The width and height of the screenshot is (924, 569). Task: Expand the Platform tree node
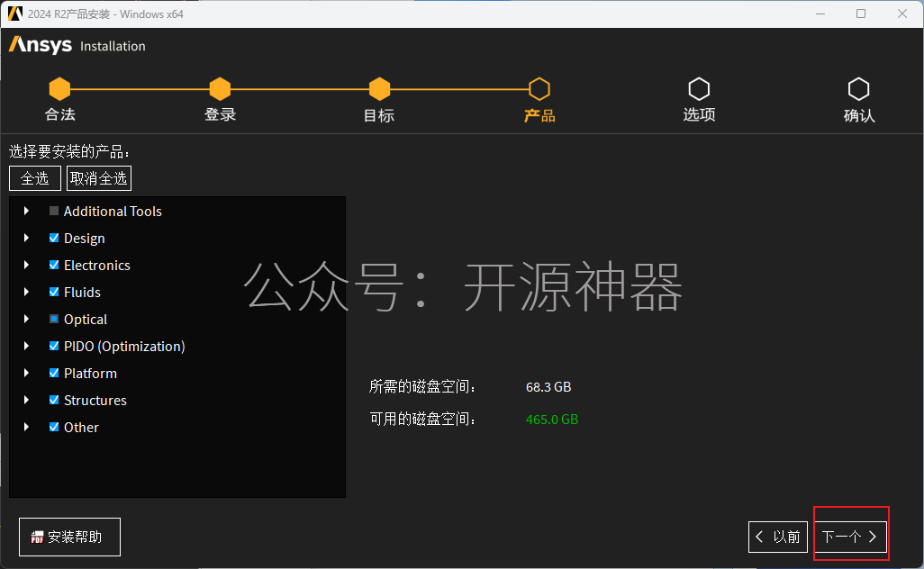point(26,373)
